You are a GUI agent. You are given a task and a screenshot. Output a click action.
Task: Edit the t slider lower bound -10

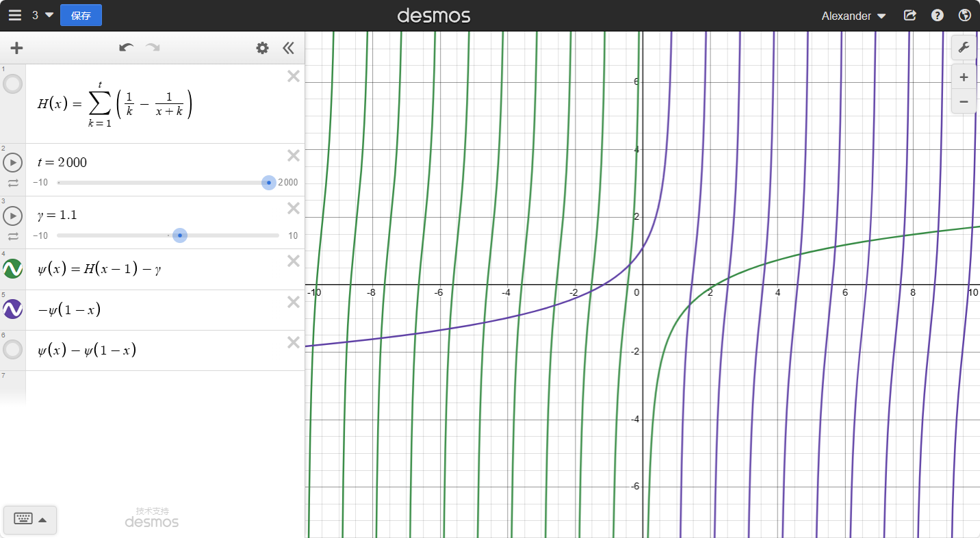(40, 183)
